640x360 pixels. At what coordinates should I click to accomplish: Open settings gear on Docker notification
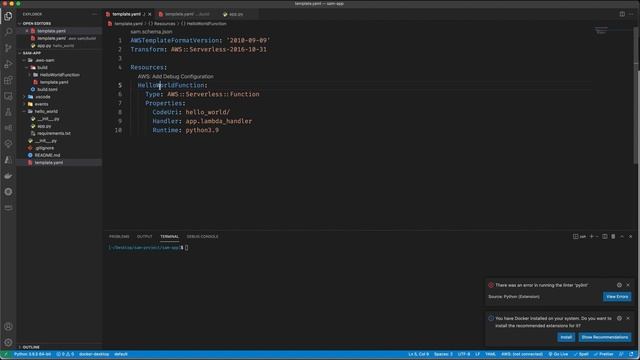point(619,318)
